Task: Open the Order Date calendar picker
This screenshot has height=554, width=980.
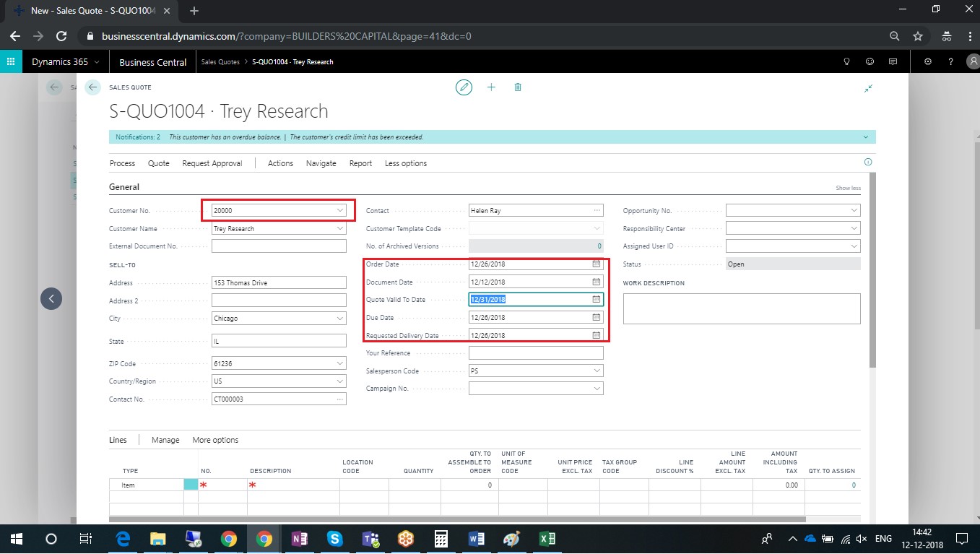Action: (x=597, y=264)
